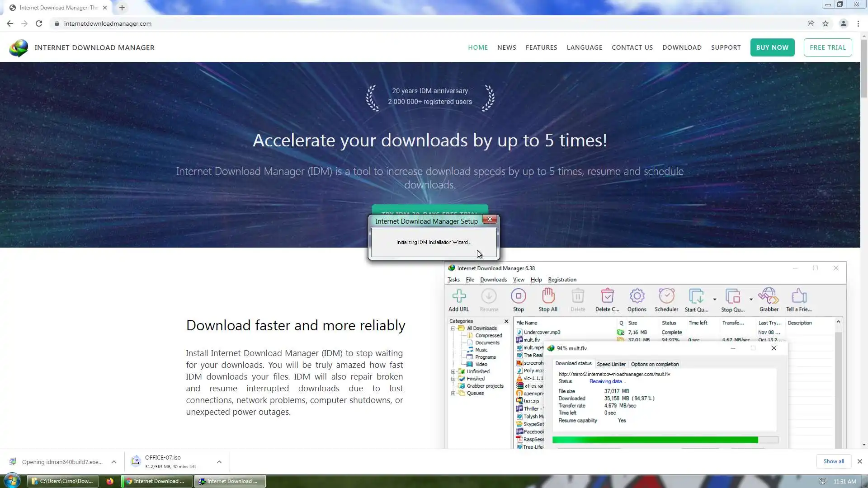Image resolution: width=868 pixels, height=488 pixels.
Task: Open the Windows Start orb
Action: coord(12,481)
